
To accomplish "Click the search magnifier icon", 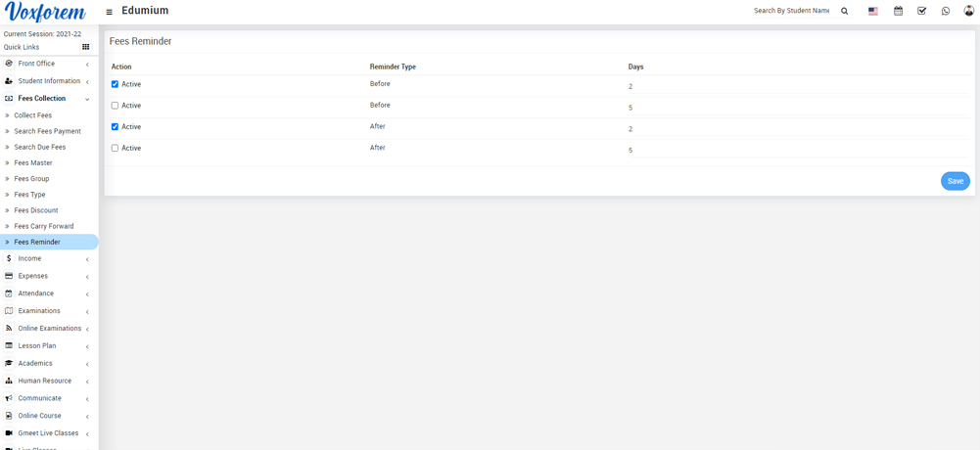I will (x=845, y=11).
